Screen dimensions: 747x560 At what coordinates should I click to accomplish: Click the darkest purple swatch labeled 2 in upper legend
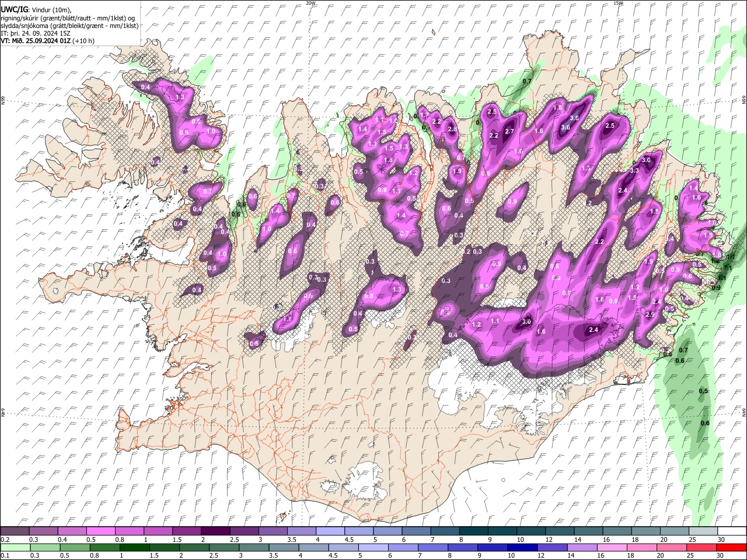[215, 531]
